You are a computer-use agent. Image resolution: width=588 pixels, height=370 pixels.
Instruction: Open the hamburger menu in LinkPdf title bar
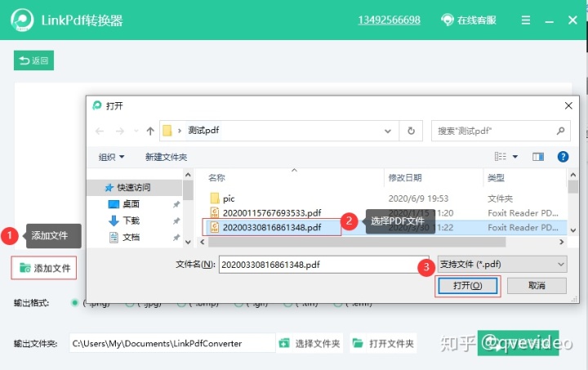(526, 20)
